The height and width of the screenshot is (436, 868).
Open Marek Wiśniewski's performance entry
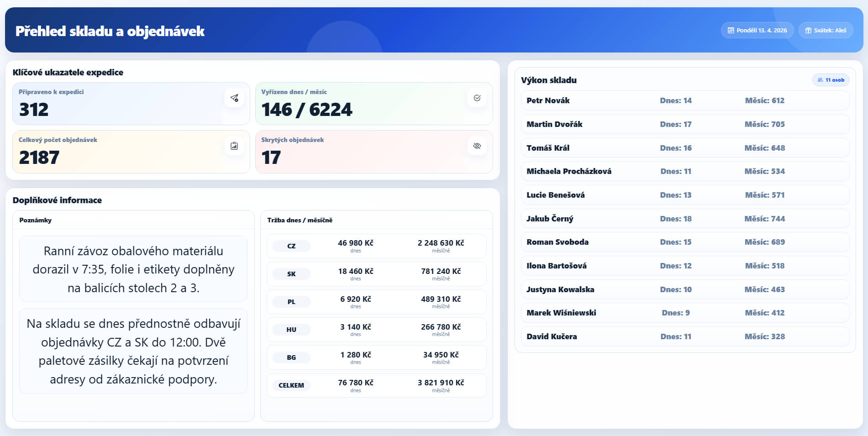pos(685,313)
